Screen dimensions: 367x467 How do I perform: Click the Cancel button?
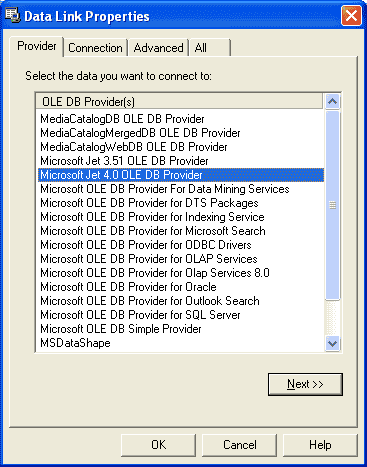tap(240, 445)
